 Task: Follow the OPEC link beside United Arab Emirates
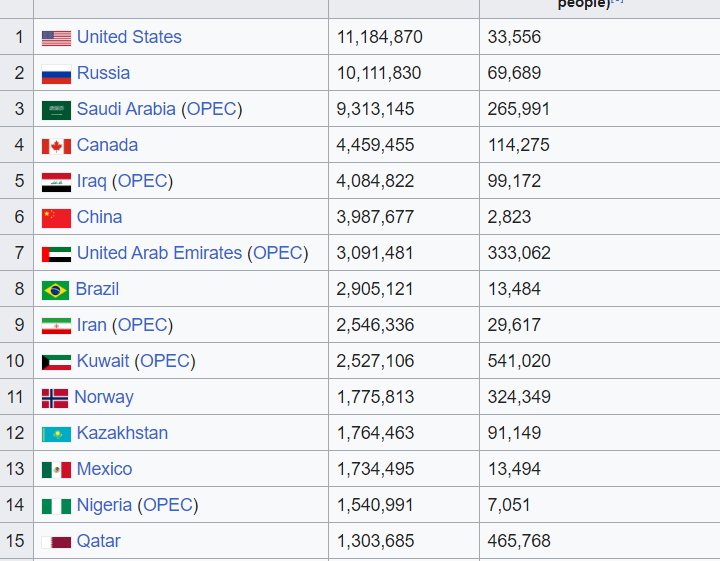point(278,253)
